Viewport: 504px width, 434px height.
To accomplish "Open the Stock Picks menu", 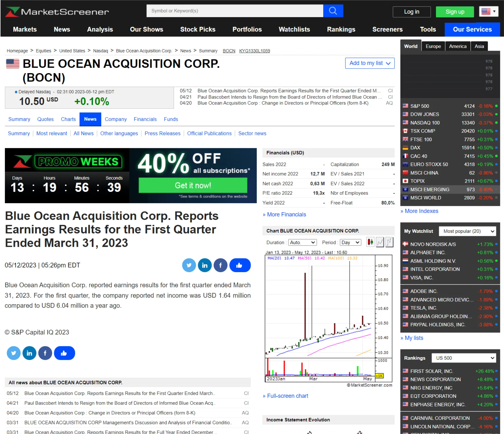I will tap(198, 29).
